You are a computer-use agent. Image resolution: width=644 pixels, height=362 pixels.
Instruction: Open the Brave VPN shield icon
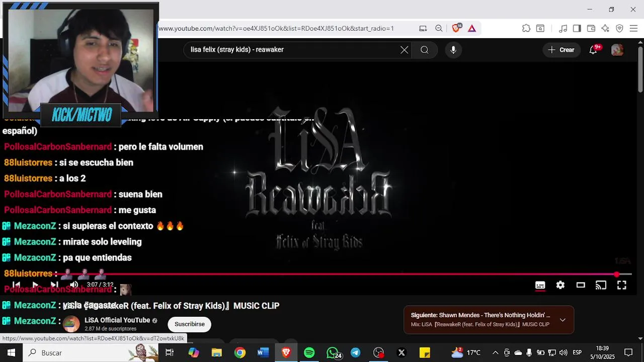point(620,28)
